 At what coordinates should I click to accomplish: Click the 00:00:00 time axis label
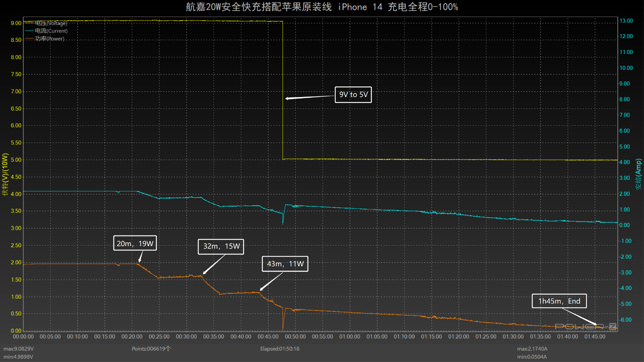tap(23, 336)
